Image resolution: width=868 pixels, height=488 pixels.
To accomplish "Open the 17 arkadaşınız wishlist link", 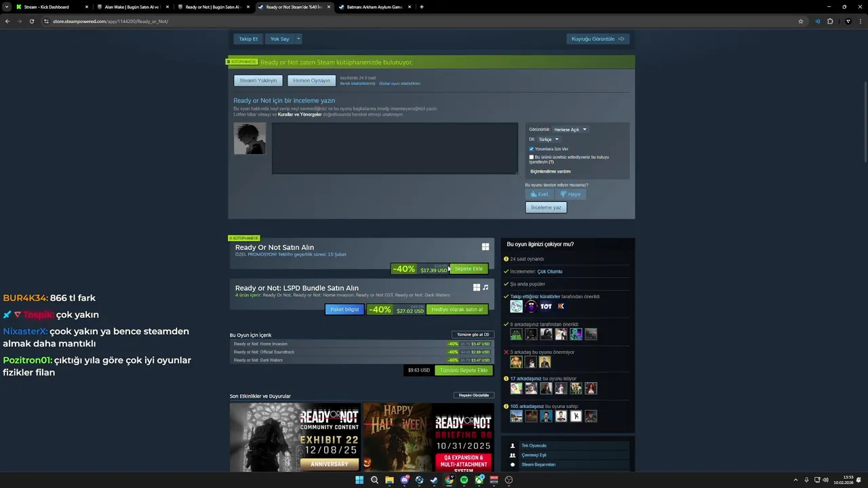I will 526,379.
